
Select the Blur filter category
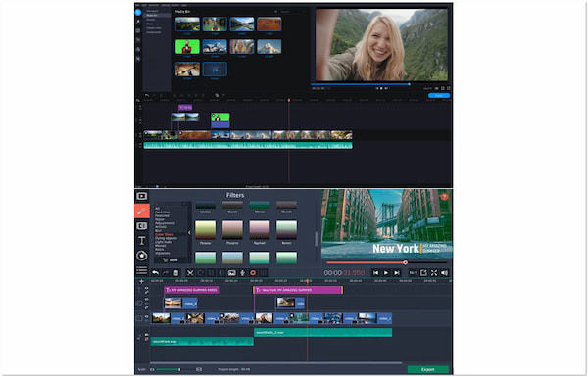click(x=158, y=231)
